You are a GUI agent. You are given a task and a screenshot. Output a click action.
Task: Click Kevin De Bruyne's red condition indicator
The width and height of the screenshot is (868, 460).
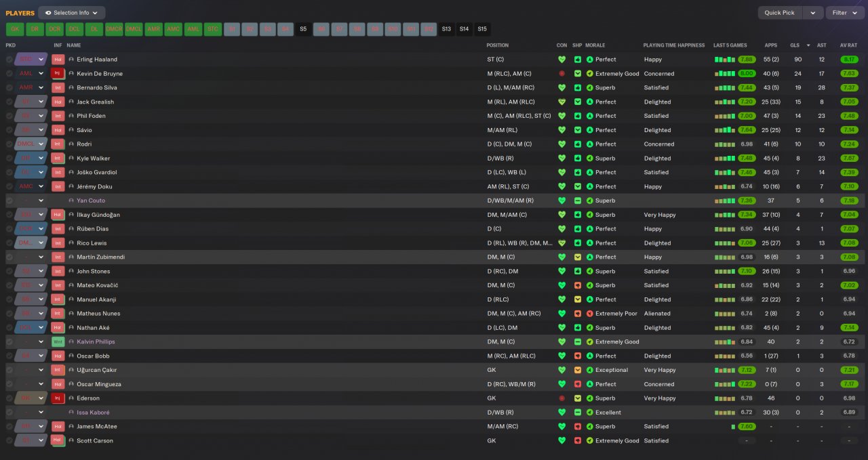point(561,73)
